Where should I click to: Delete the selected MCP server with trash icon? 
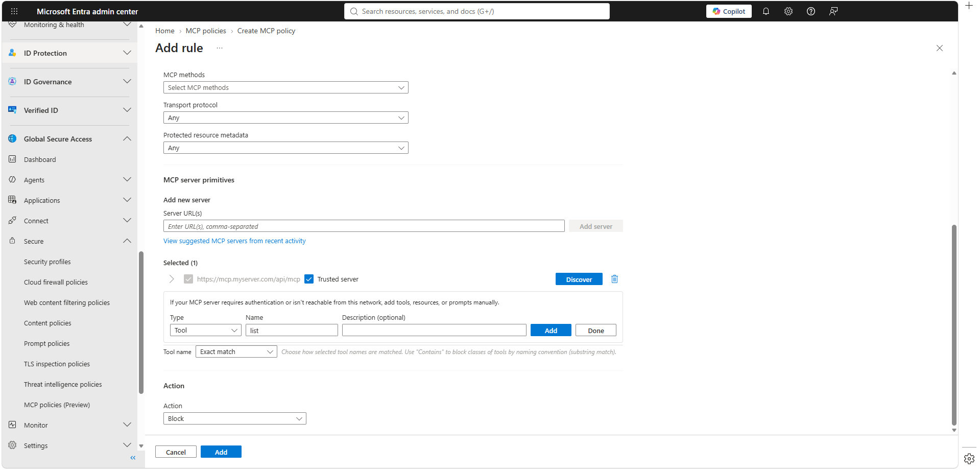pos(615,279)
